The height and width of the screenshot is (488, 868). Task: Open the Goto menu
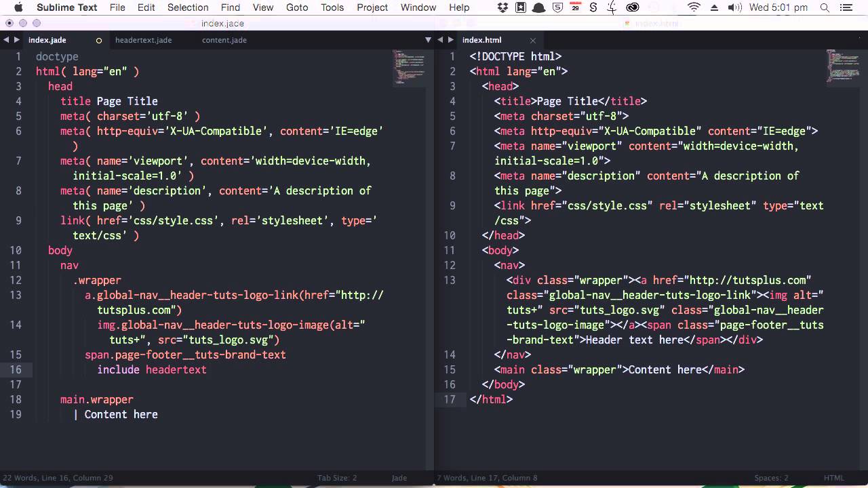pos(297,7)
